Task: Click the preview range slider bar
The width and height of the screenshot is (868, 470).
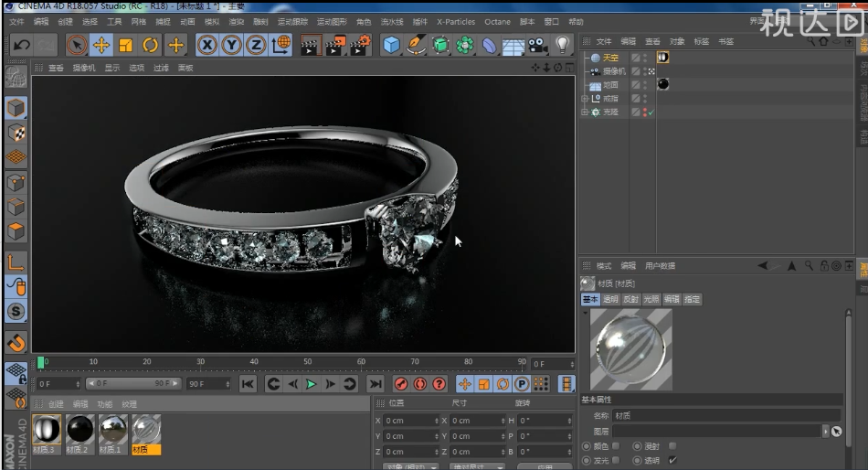Action: (132, 383)
